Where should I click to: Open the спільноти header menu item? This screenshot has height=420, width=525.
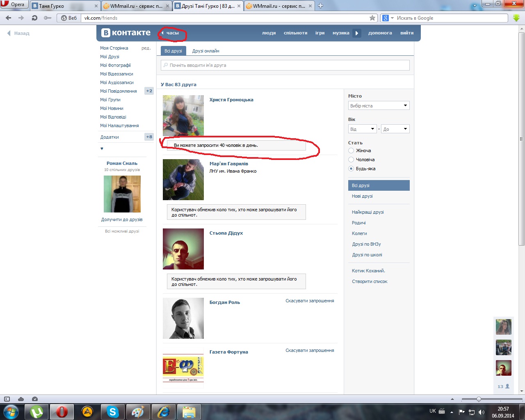(x=295, y=33)
